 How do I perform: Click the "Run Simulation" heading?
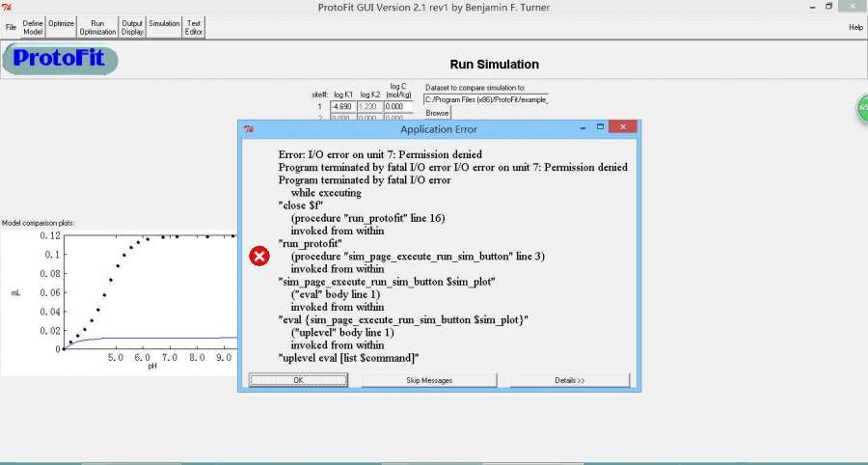pos(495,65)
